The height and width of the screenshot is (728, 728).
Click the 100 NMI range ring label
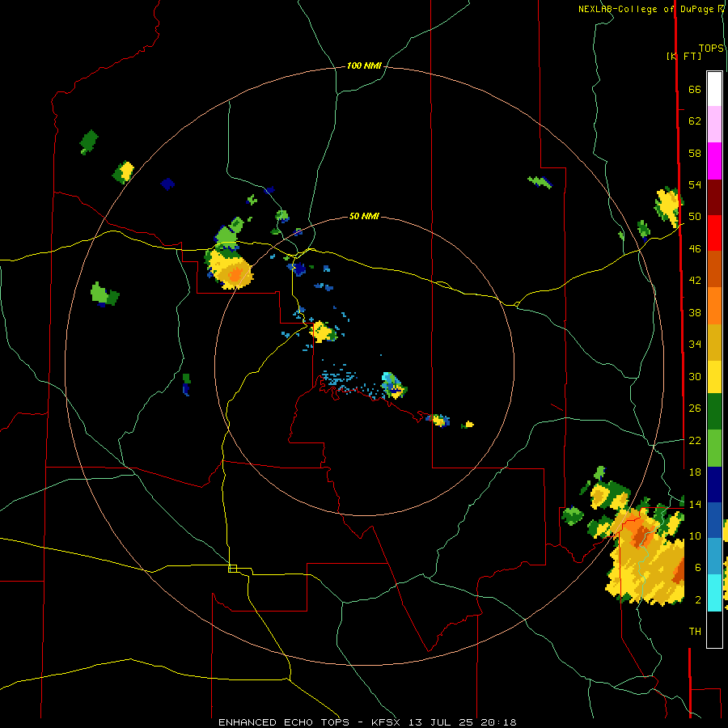coord(364,66)
